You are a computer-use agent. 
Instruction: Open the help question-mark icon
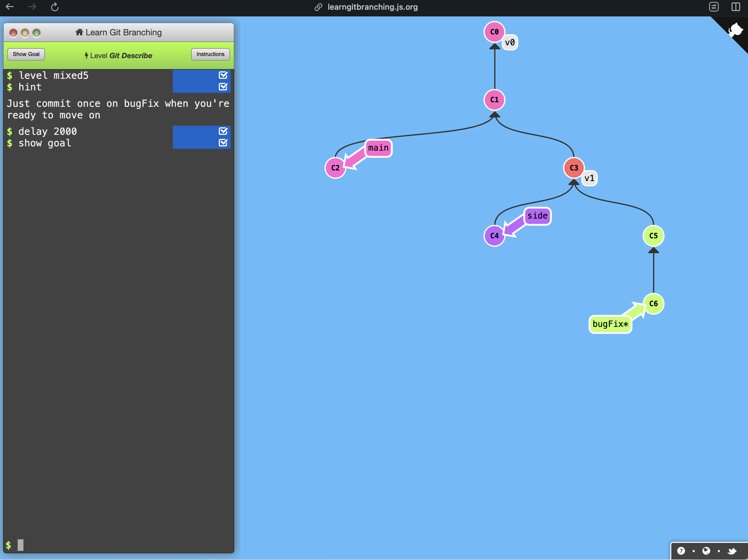point(681,551)
